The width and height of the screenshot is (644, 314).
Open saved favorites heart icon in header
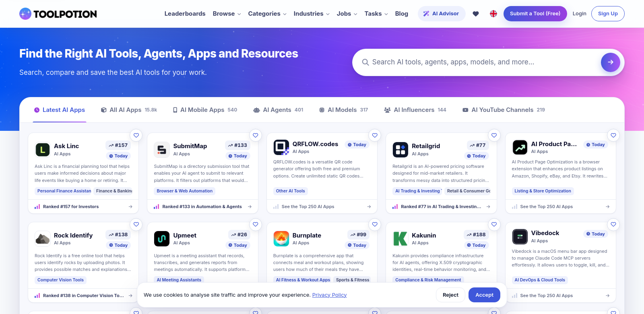[475, 14]
